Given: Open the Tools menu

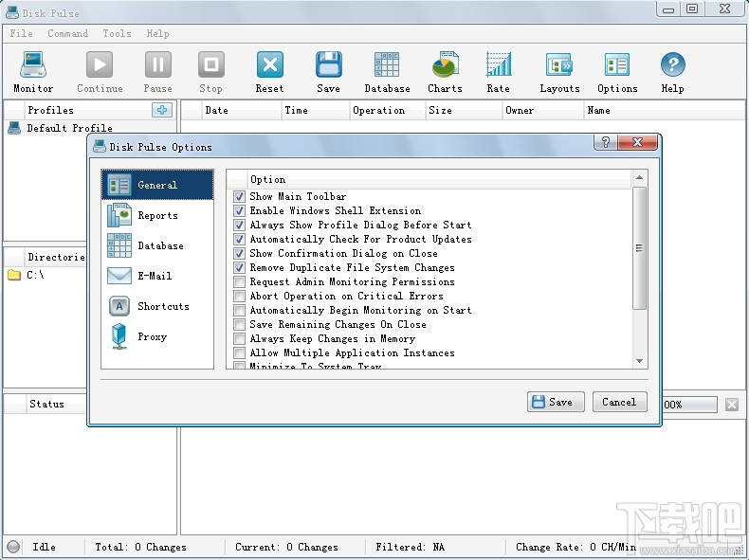Looking at the screenshot, I should tap(117, 33).
